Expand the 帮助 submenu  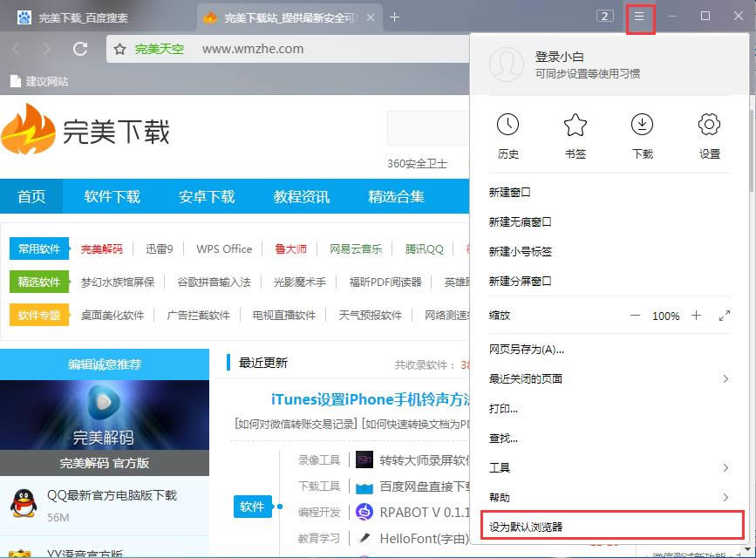[x=725, y=497]
